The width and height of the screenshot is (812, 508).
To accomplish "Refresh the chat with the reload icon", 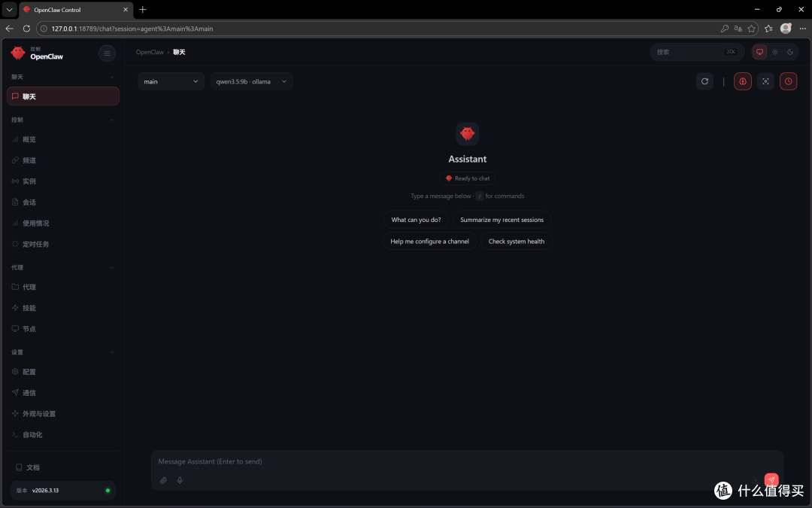I will pos(704,81).
